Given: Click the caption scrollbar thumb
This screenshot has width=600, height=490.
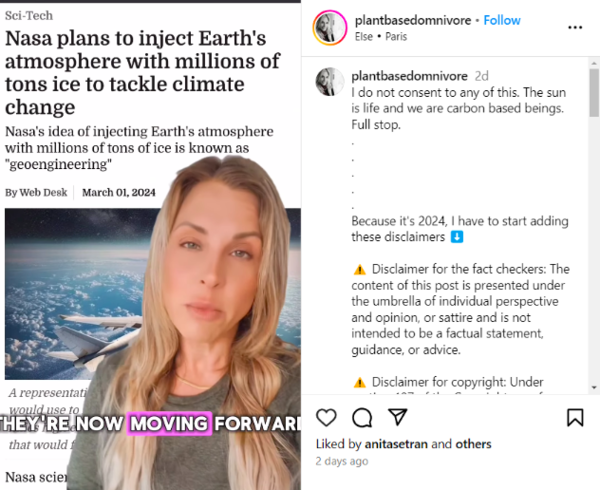Looking at the screenshot, I should click(x=594, y=93).
